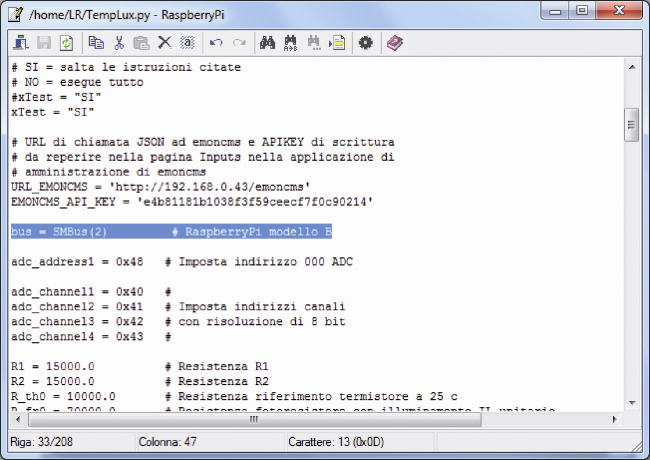Cut selection using the scissors icon
650x460 pixels.
[119, 43]
